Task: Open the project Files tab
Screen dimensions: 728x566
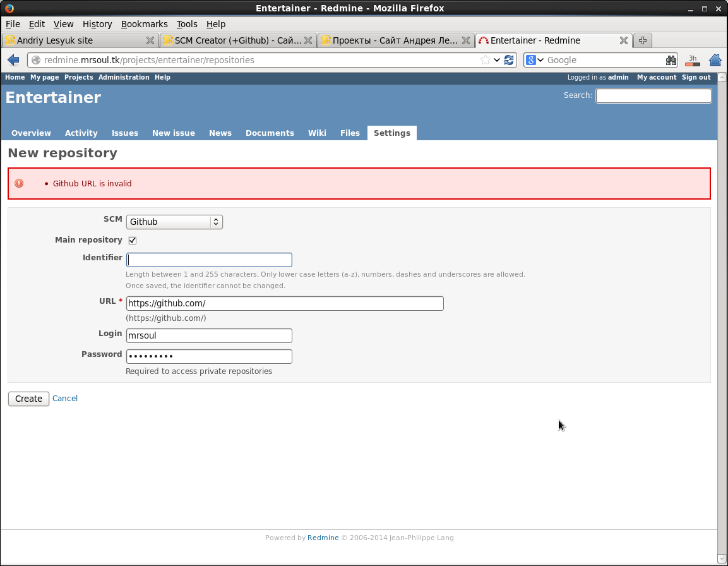Action: (350, 133)
